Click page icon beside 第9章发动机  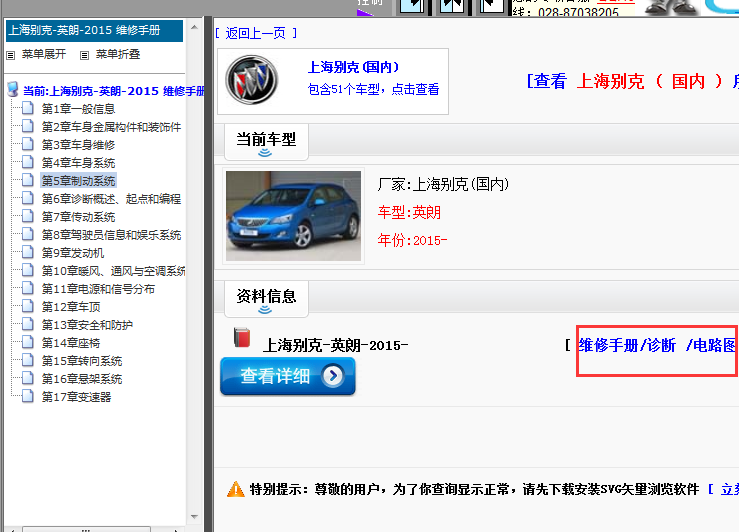point(28,252)
